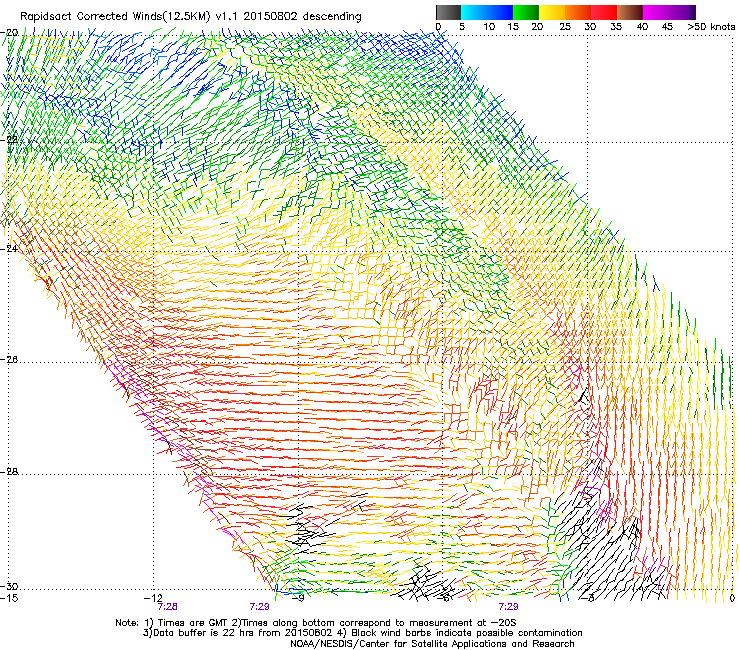The image size is (740, 650).
Task: Click the '45' label under the color legend
Action: click(667, 27)
